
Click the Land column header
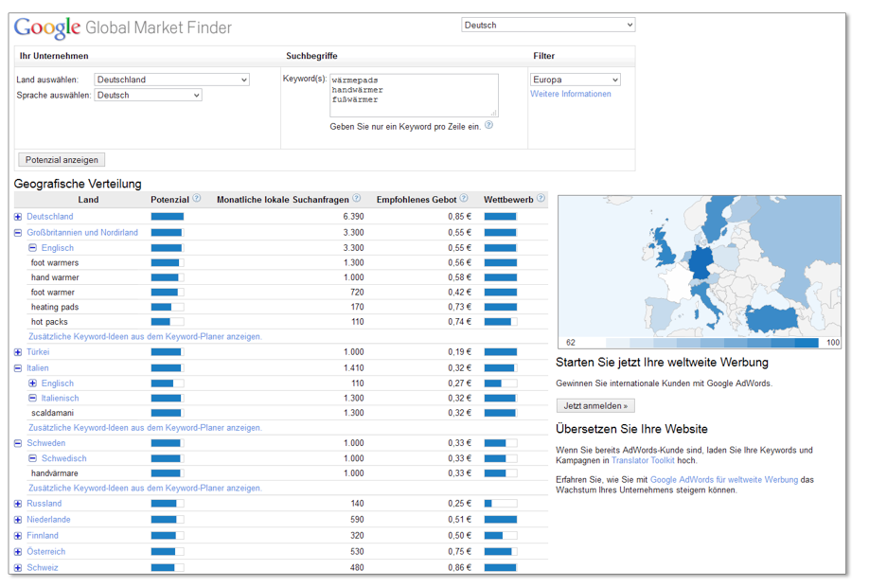pos(88,200)
